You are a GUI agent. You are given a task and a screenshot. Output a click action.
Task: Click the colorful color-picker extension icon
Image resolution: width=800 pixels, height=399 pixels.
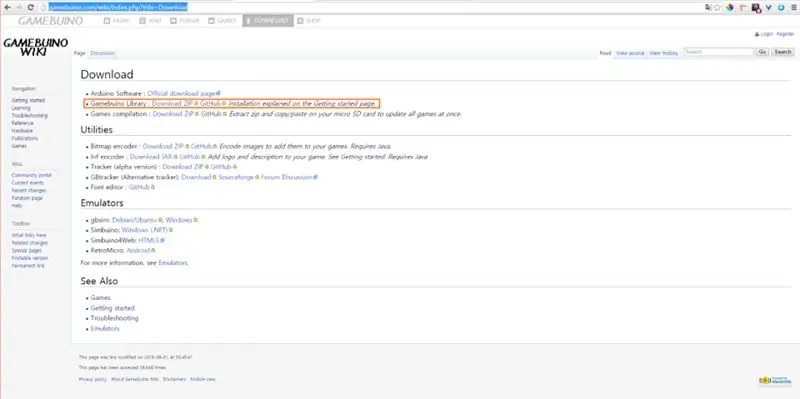point(730,8)
